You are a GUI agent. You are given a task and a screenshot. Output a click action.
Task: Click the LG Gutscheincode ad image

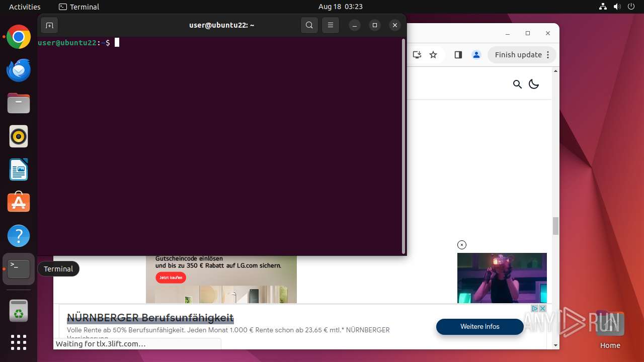pyautogui.click(x=221, y=280)
